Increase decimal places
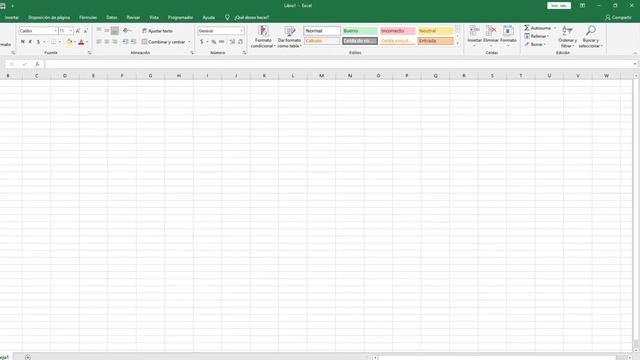 (x=232, y=42)
